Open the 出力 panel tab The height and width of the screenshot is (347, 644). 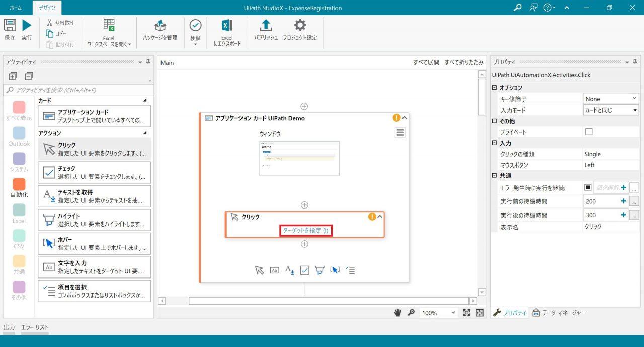(x=9, y=327)
